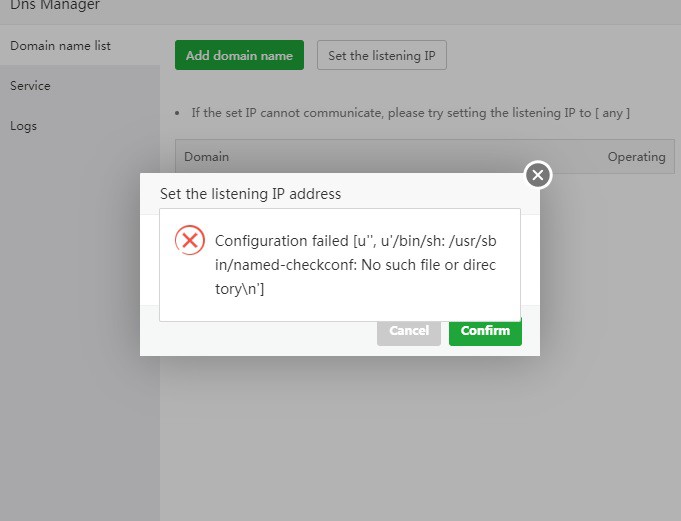The image size is (681, 521).
Task: Click the Operating column header
Action: [x=636, y=157]
